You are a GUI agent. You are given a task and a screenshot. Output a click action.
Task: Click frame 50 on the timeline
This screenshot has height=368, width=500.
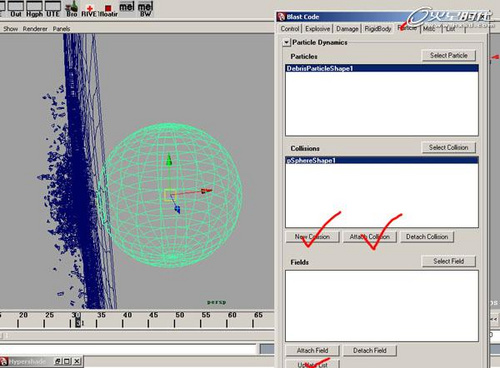[180, 319]
